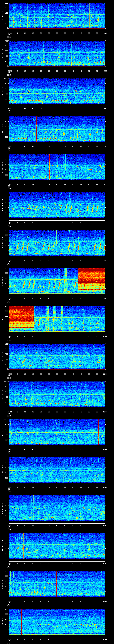
Task: Click the 1:04:00 start time label
Action: [9, 147]
